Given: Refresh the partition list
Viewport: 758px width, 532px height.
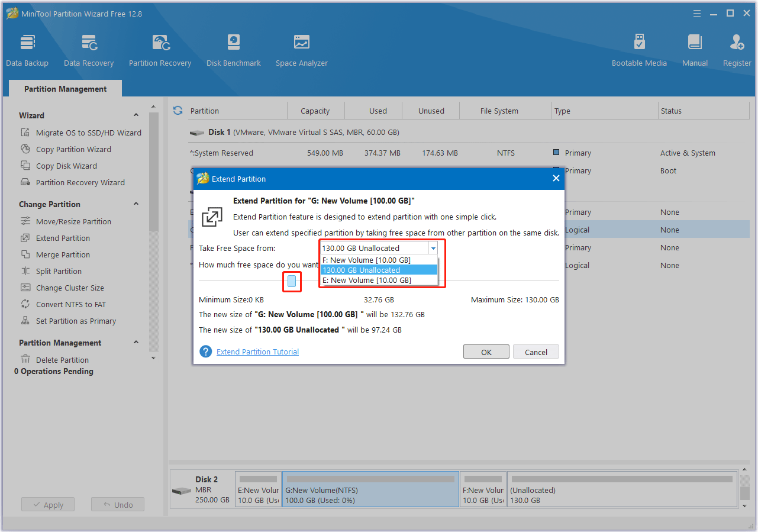Looking at the screenshot, I should [x=178, y=111].
